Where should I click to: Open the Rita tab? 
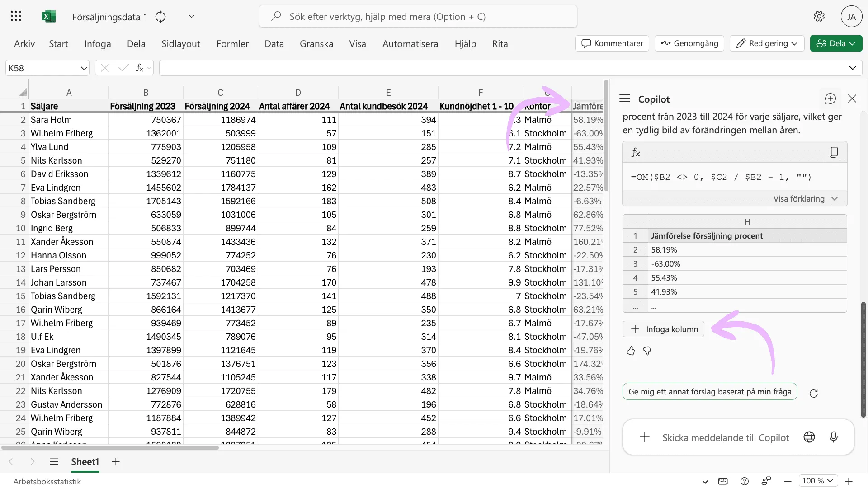(x=500, y=43)
